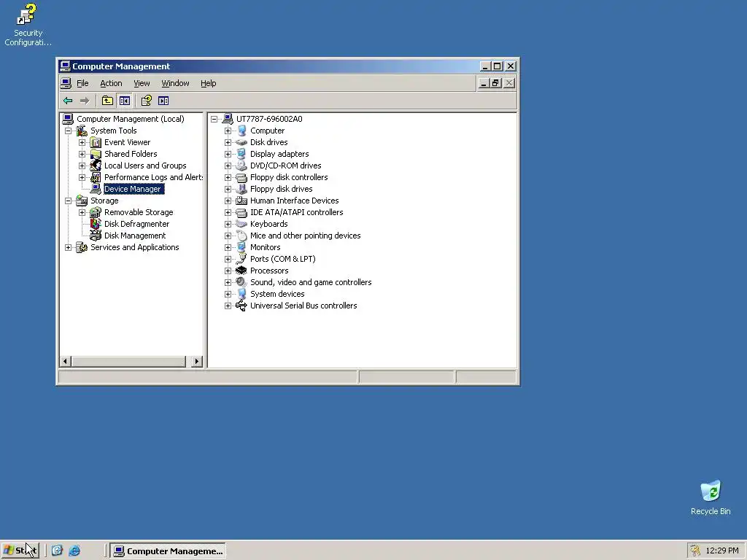Click the last toolbar pane icon
Screen dimensions: 747x560
click(x=163, y=101)
